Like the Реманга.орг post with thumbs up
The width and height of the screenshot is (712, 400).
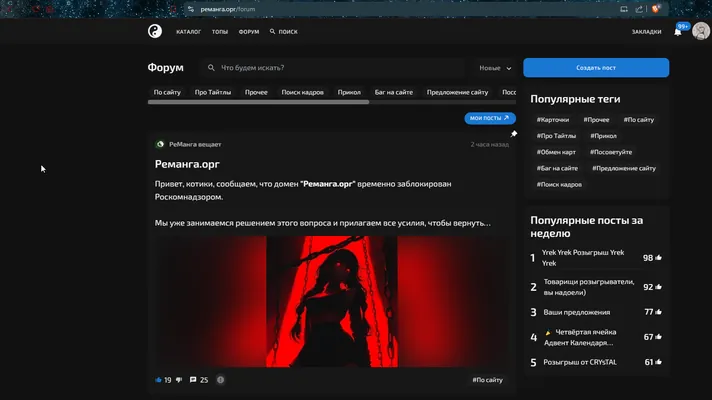[x=158, y=380]
